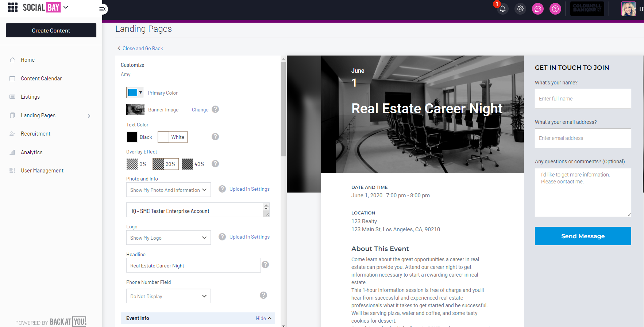The width and height of the screenshot is (644, 327).
Task: Click the Content Calendar sidebar icon
Action: tap(12, 79)
